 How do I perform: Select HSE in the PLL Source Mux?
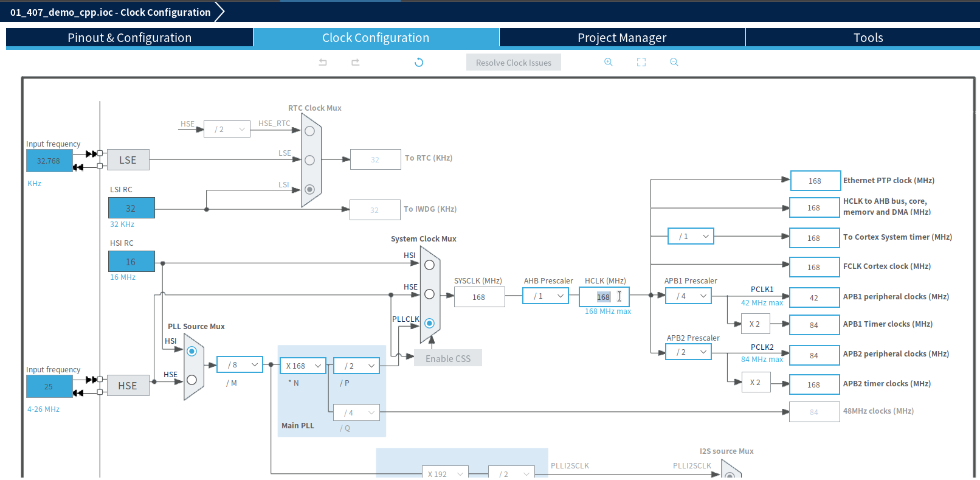pos(192,380)
